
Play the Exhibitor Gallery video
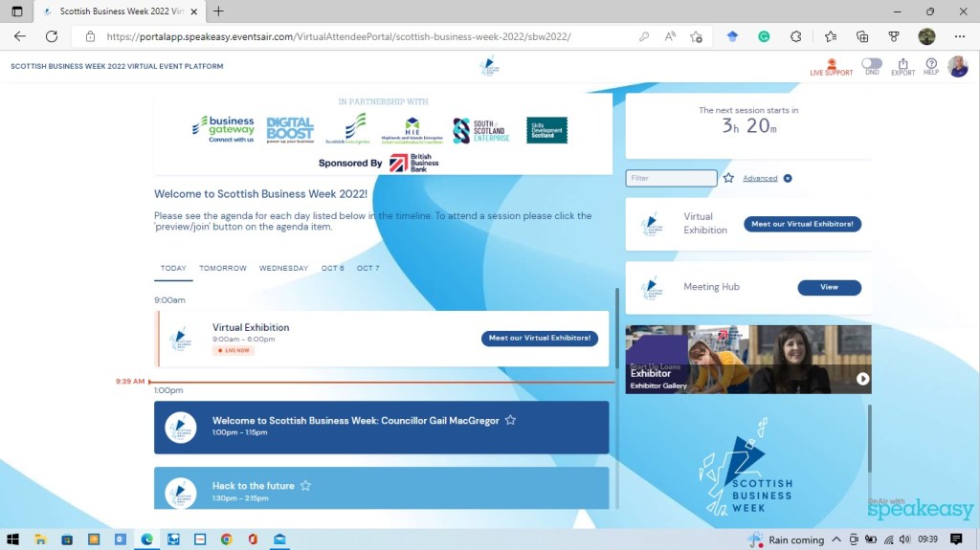click(862, 379)
